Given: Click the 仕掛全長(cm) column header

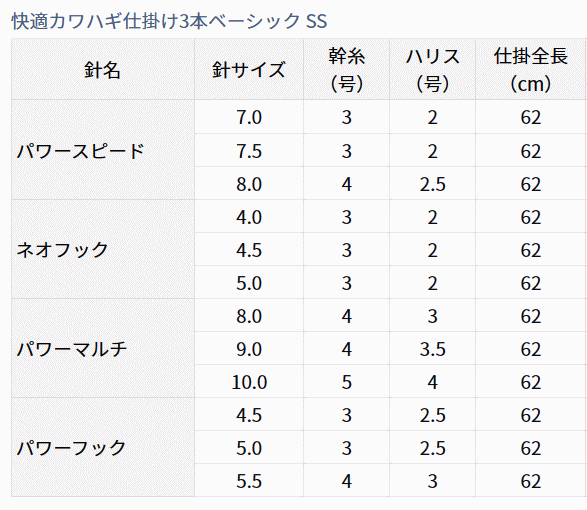Looking at the screenshot, I should (531, 70).
